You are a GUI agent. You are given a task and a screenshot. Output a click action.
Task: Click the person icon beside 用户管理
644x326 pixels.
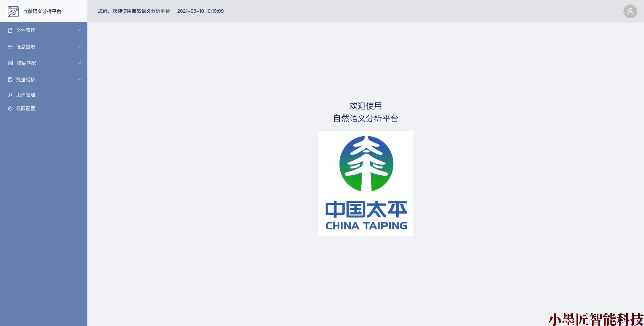(10, 95)
